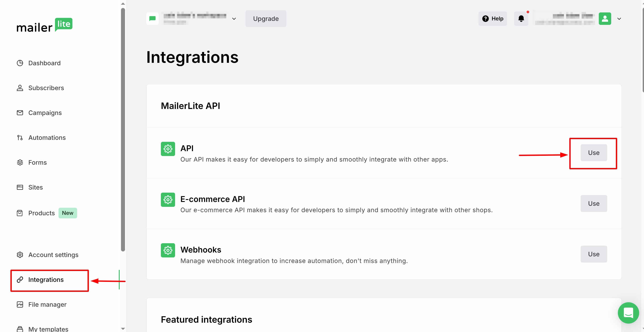Screen dimensions: 644x332
Task: Click the 'Featured integrations' heading
Action: point(207,320)
